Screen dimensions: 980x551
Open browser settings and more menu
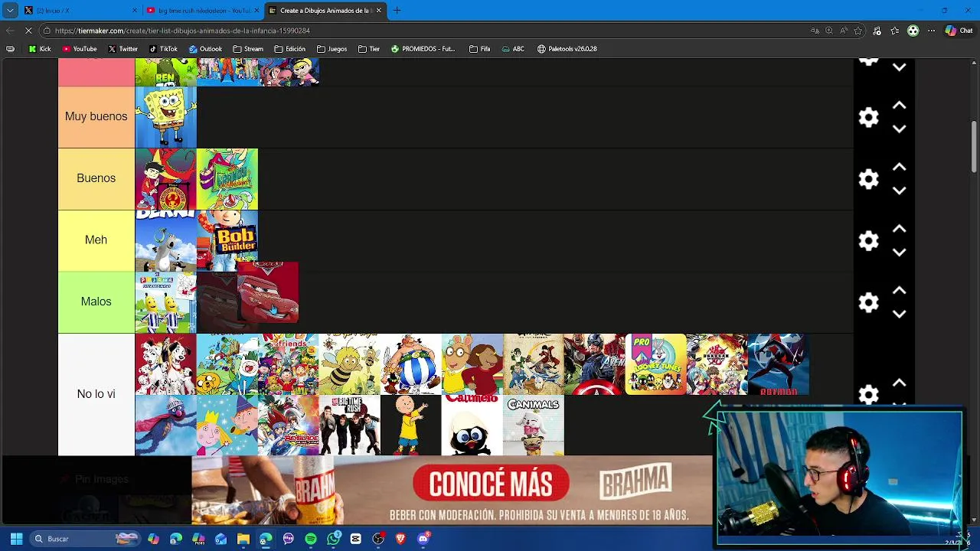(931, 31)
